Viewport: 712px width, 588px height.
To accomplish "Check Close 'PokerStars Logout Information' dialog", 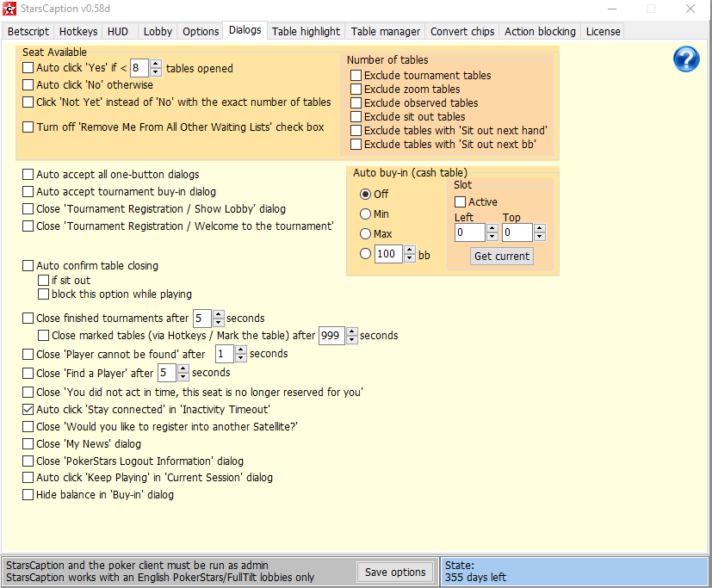I will (28, 461).
